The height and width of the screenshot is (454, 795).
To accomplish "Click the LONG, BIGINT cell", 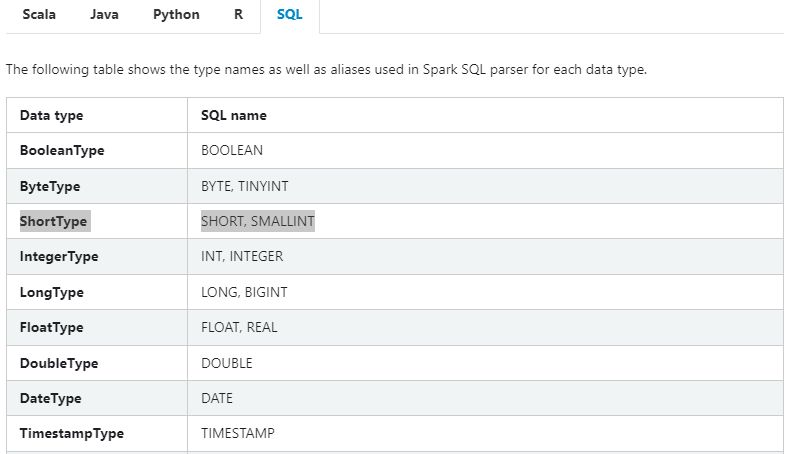I will pyautogui.click(x=243, y=292).
